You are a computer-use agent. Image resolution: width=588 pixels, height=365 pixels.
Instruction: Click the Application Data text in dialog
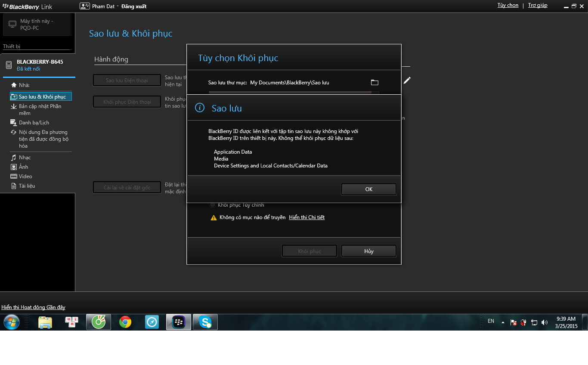point(233,152)
